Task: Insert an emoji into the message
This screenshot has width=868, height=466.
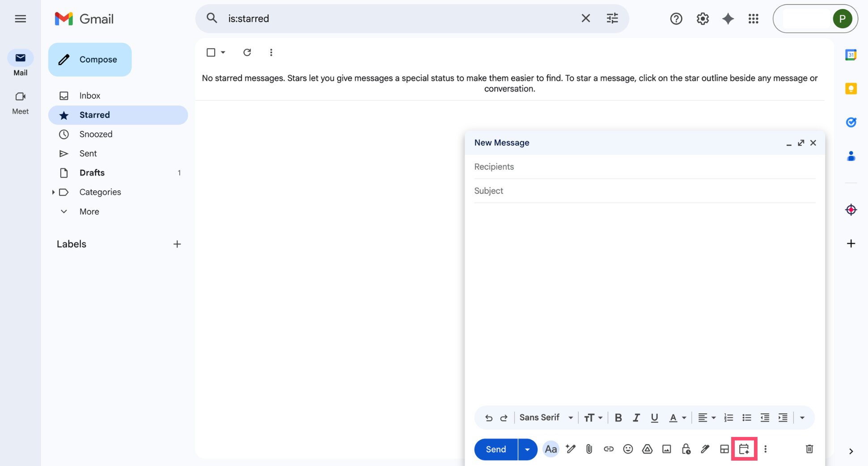Action: click(628, 449)
